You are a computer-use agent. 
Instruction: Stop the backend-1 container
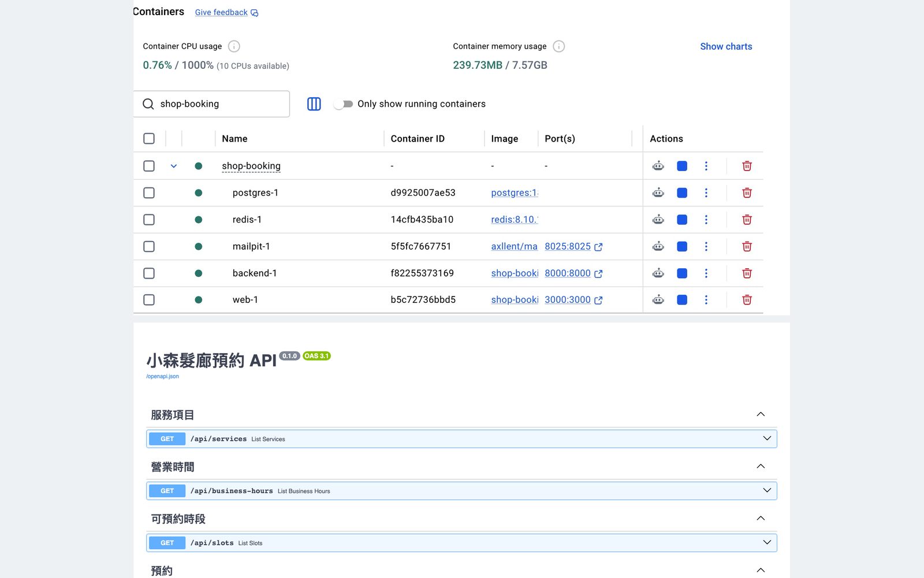point(682,273)
